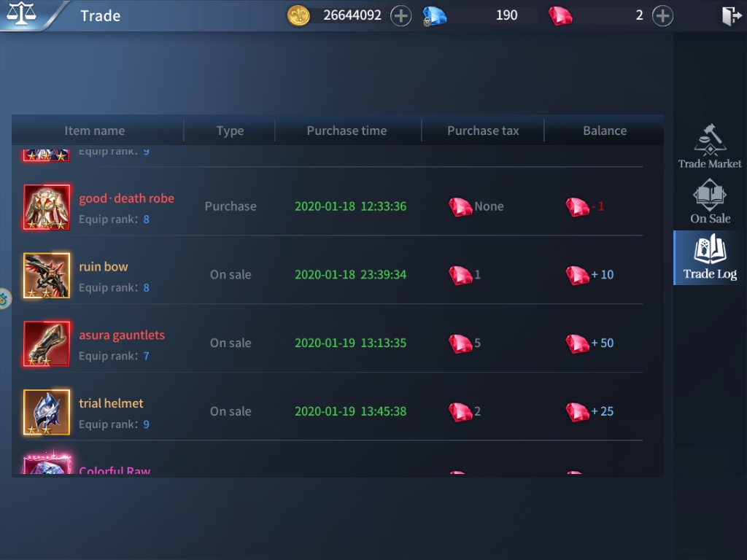Viewport: 747px width, 560px height.
Task: Click the red ruby currency icon
Action: pos(562,15)
